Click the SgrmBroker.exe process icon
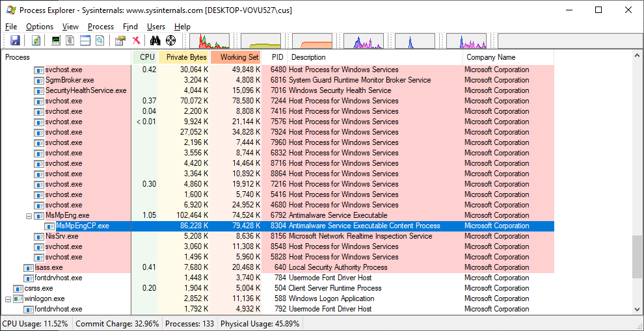 click(x=40, y=80)
